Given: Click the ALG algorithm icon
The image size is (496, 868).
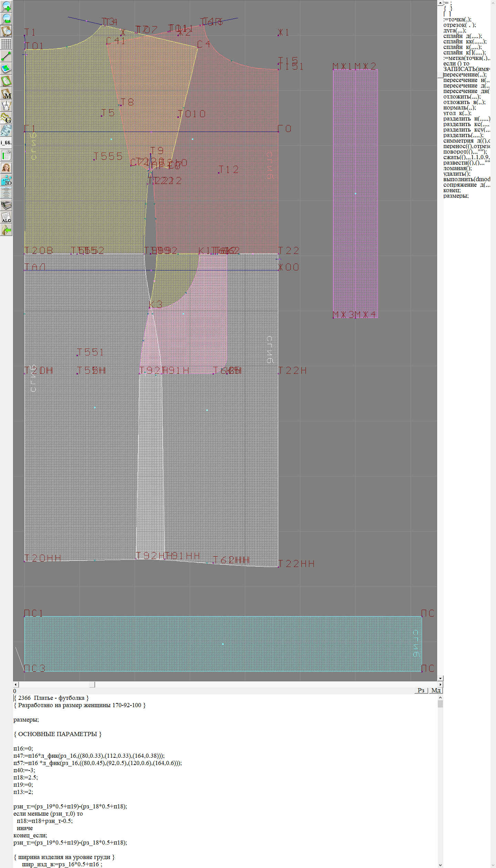Looking at the screenshot, I should [6, 218].
